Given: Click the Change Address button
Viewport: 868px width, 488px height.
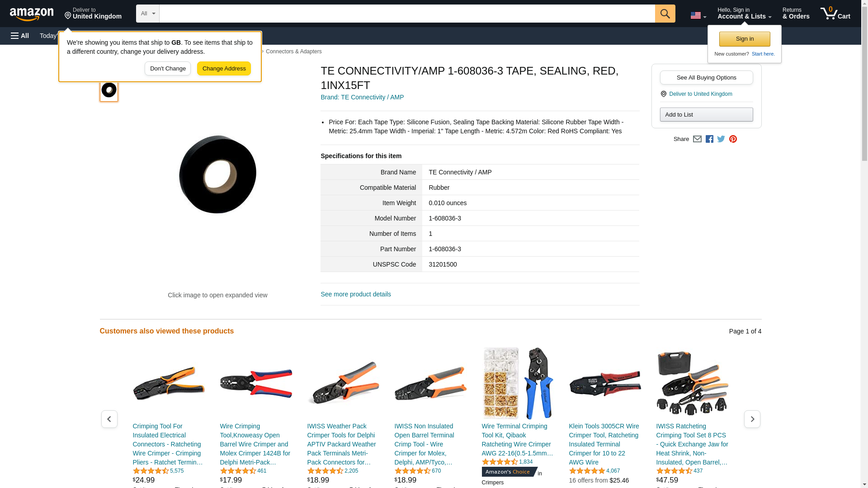Looking at the screenshot, I should pyautogui.click(x=224, y=69).
